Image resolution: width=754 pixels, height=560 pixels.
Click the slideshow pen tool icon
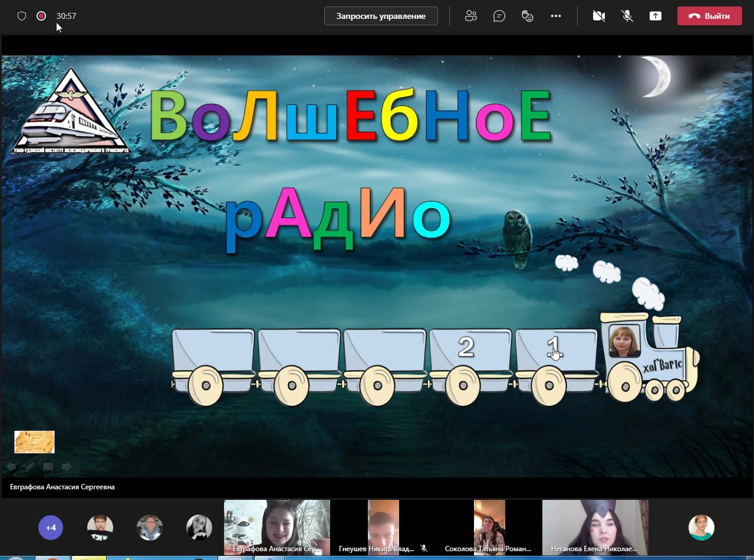point(29,467)
